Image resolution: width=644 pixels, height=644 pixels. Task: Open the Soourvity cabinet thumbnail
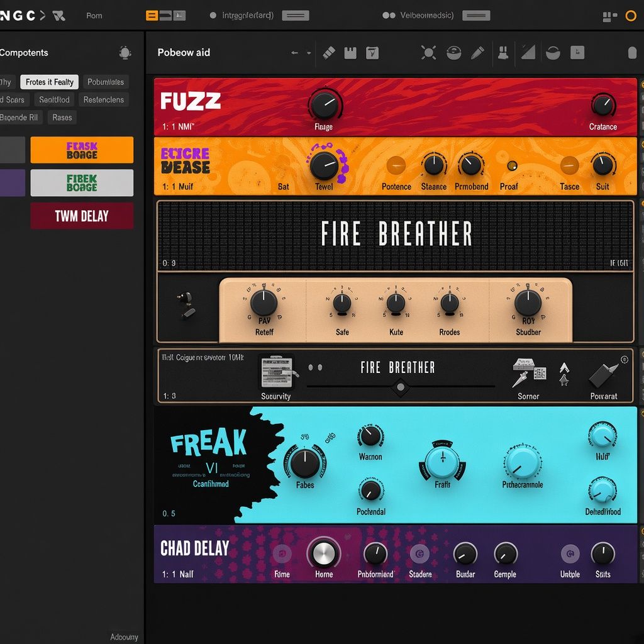click(x=277, y=371)
